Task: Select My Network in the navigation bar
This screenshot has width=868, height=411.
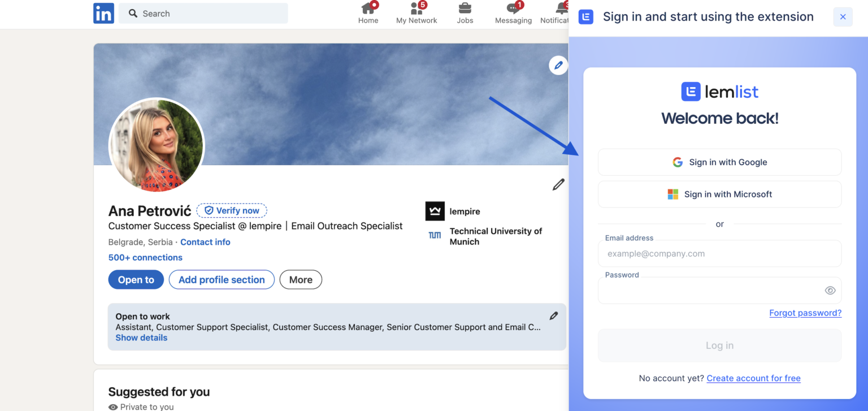Action: (x=416, y=9)
